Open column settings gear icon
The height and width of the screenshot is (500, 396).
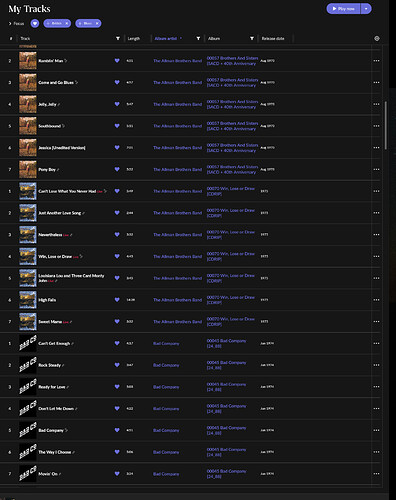pyautogui.click(x=377, y=38)
